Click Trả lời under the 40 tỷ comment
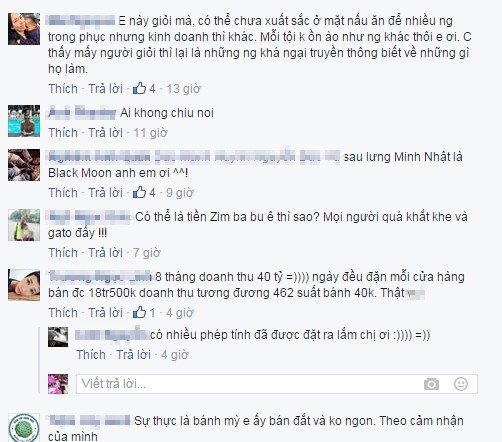502x442 pixels. (x=105, y=313)
